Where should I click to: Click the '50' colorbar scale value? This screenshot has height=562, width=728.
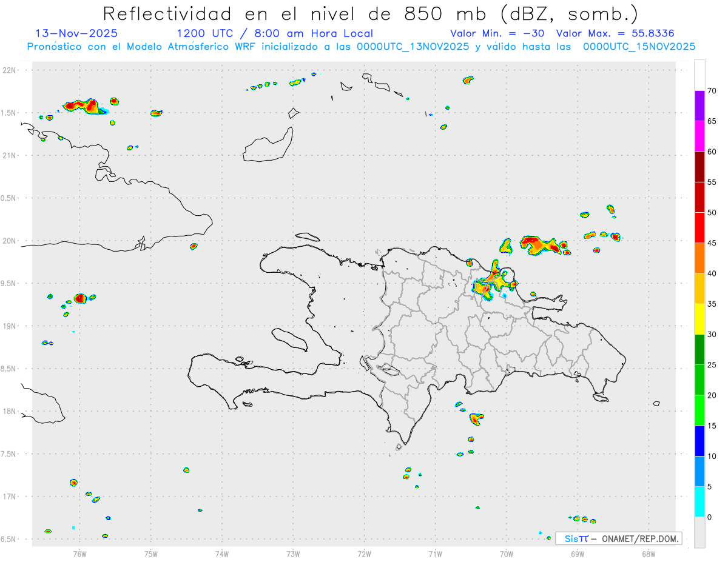coord(712,213)
